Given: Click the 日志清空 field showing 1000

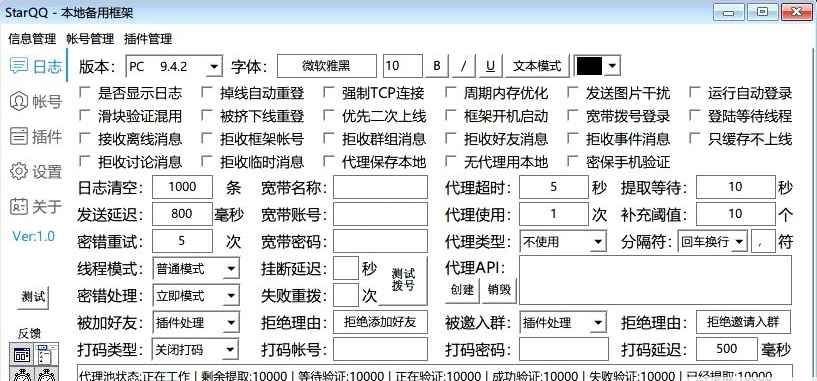Looking at the screenshot, I should click(x=182, y=187).
